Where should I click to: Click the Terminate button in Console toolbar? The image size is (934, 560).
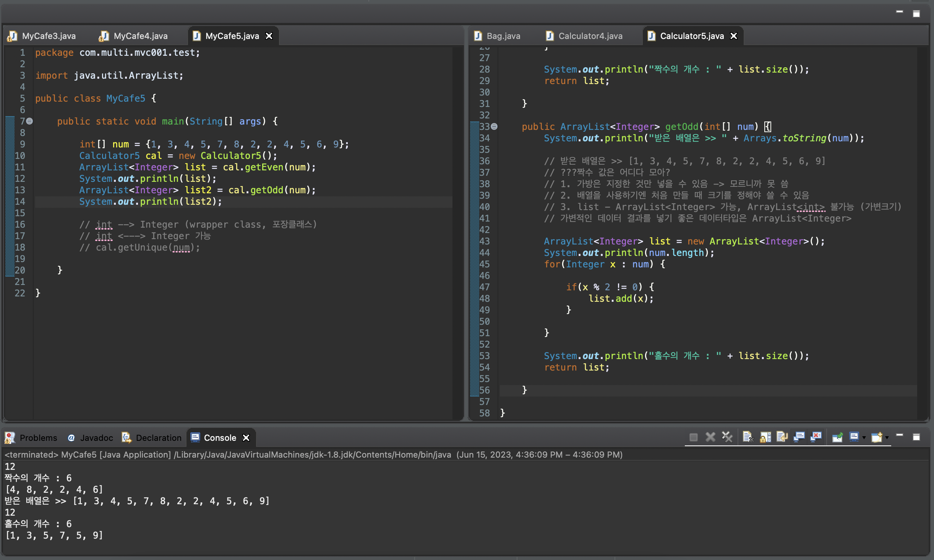tap(693, 437)
